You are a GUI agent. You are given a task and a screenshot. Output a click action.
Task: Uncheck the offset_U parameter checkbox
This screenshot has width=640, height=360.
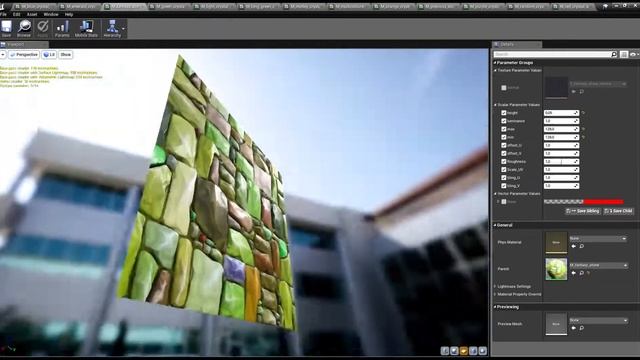click(504, 145)
